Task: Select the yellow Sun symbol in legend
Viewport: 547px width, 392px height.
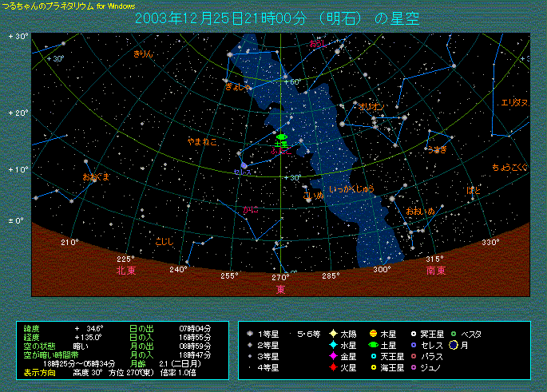Action: pyautogui.click(x=333, y=334)
